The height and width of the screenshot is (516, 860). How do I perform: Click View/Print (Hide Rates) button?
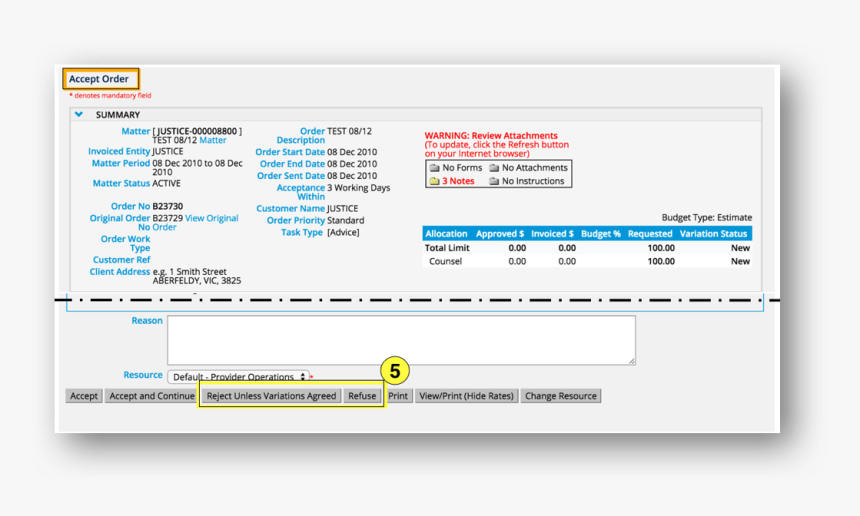[466, 396]
